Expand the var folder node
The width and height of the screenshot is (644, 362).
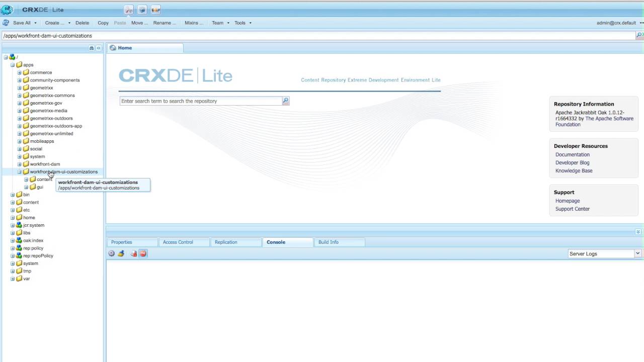tap(13, 279)
